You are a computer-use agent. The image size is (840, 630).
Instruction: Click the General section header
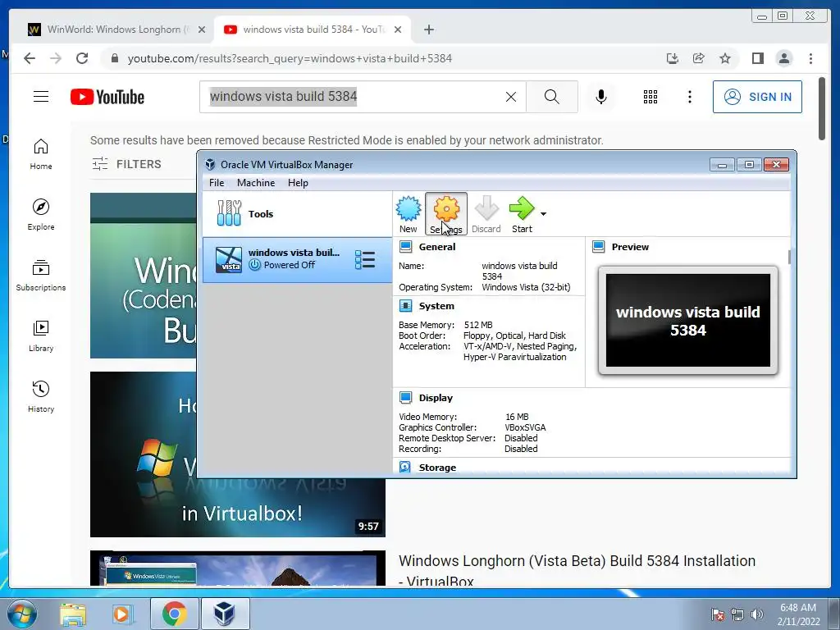pyautogui.click(x=437, y=247)
